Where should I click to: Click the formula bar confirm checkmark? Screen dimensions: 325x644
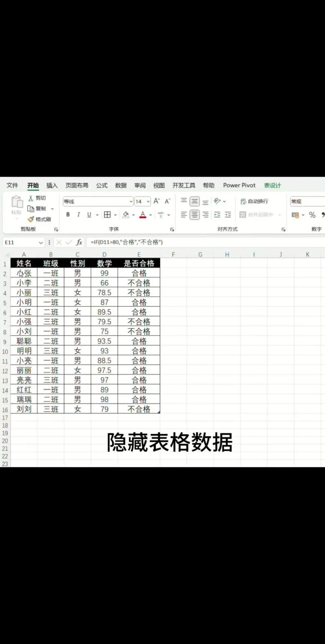[x=69, y=242]
